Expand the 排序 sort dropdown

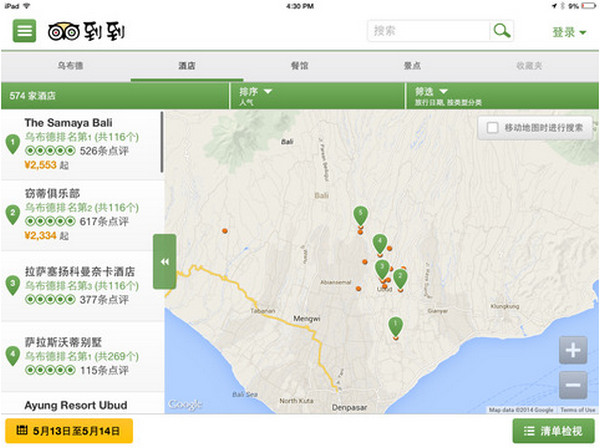tap(317, 96)
